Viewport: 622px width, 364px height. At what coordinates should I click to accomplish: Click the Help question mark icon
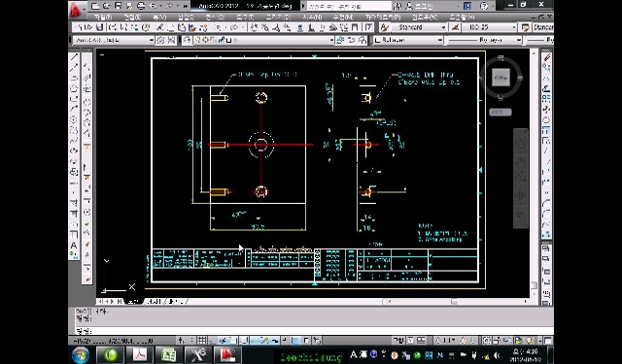click(x=484, y=6)
